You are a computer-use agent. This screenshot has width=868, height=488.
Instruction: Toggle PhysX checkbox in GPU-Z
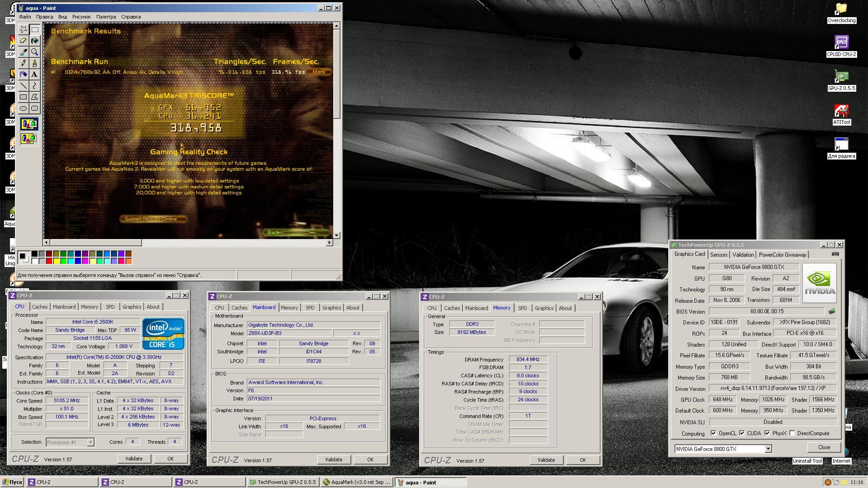[767, 433]
